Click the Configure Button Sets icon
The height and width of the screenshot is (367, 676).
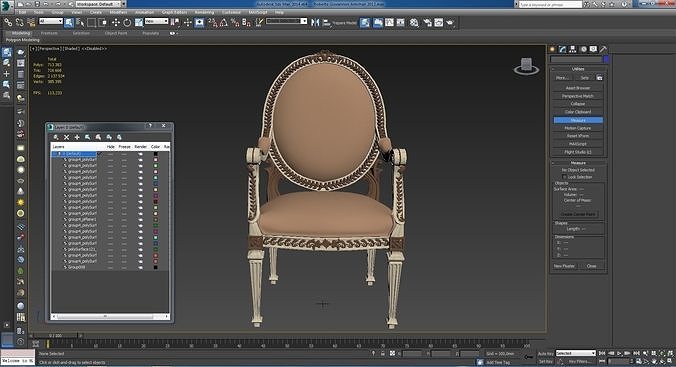599,78
